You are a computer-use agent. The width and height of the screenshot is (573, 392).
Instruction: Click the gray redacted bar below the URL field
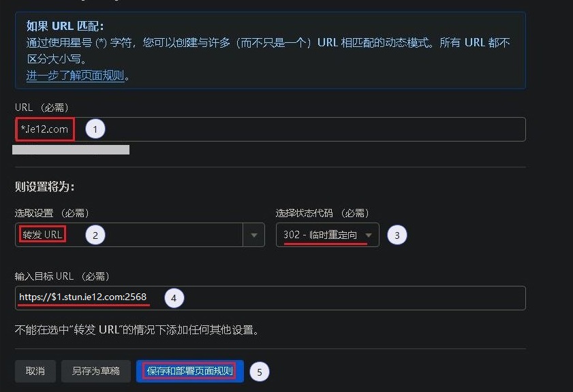[x=71, y=149]
